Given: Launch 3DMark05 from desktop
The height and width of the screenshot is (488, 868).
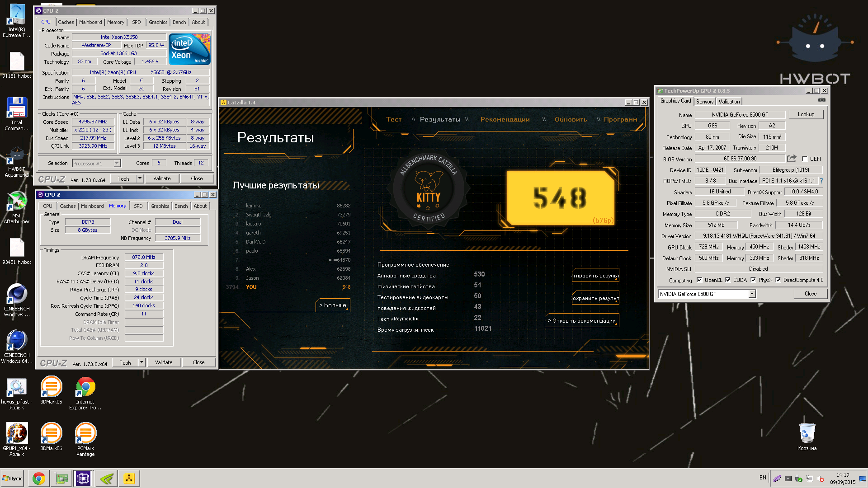Looking at the screenshot, I should coord(51,390).
